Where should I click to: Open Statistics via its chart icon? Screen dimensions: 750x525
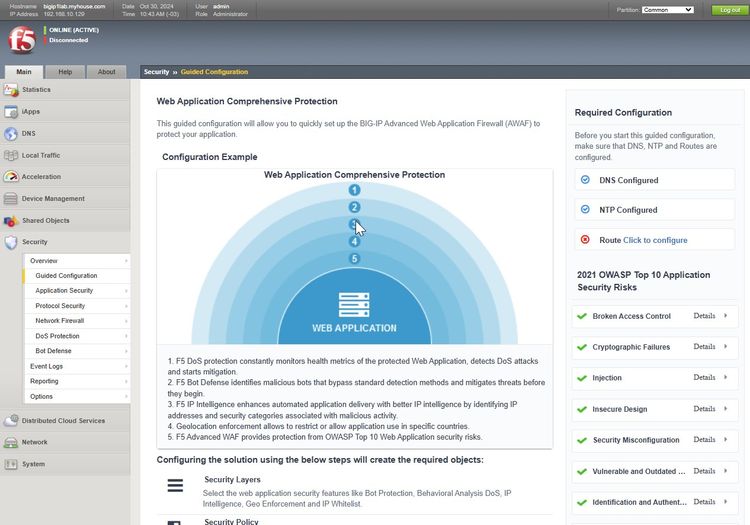tap(11, 89)
